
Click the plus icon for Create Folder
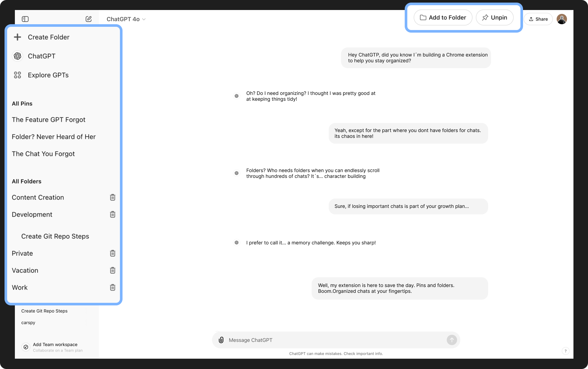click(17, 37)
